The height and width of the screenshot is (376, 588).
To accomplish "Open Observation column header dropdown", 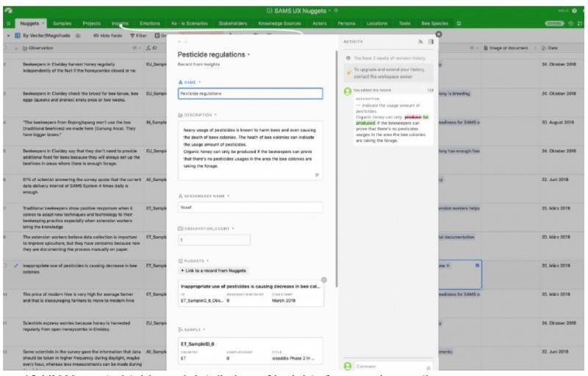I will (139, 48).
